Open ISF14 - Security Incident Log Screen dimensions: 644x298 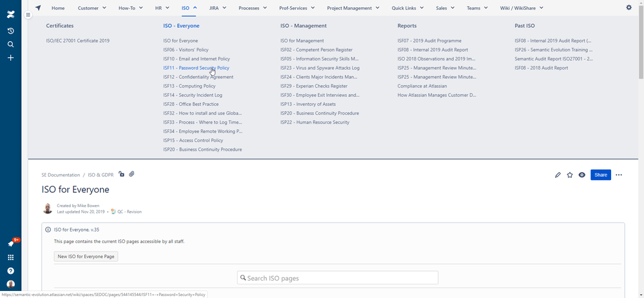click(x=193, y=95)
